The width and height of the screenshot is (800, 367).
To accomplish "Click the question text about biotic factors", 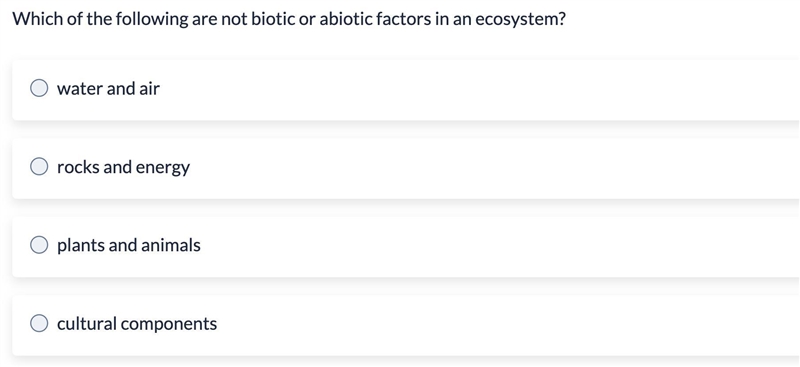I will click(x=289, y=20).
